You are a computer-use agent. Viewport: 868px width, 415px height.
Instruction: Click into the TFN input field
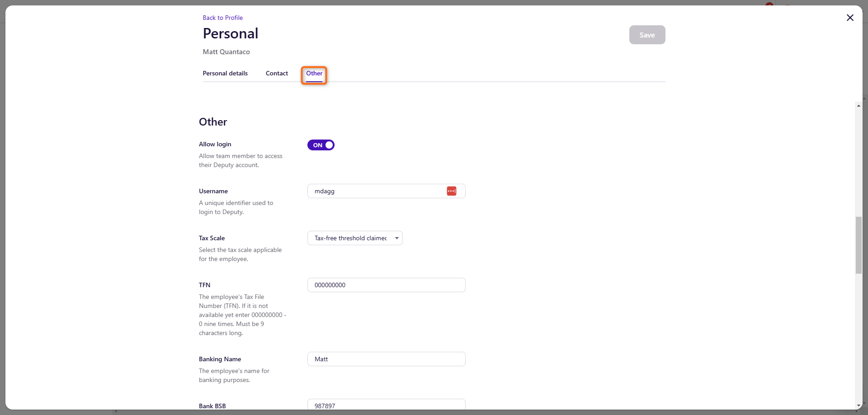[x=386, y=285]
